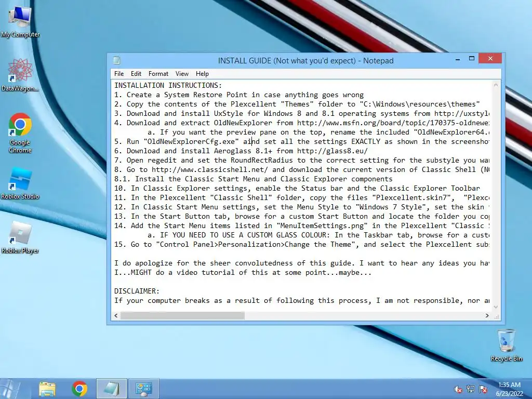
Task: Maximize the Notepad window
Action: (x=472, y=59)
